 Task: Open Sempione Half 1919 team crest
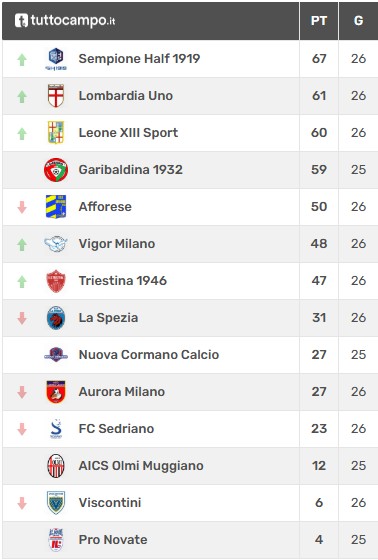click(56, 59)
